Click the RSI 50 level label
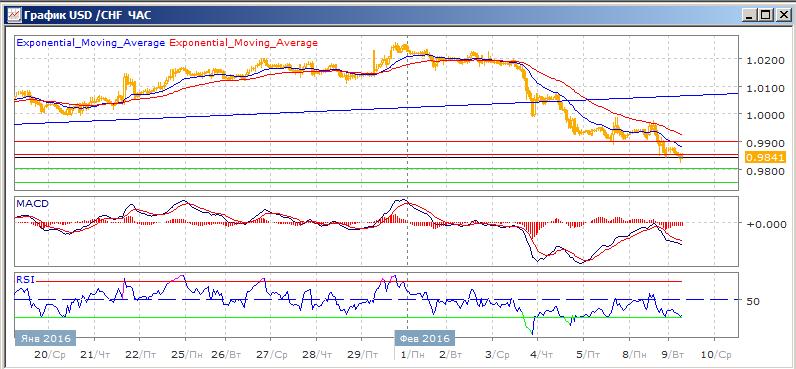 point(753,301)
